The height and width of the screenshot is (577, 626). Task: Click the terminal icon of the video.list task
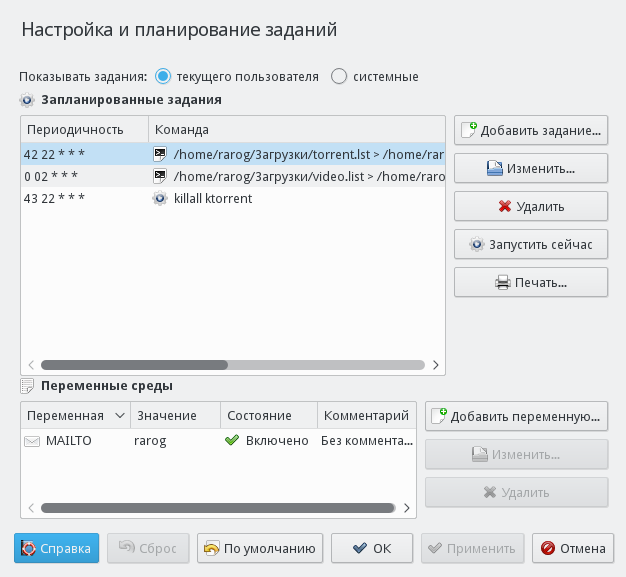[159, 176]
